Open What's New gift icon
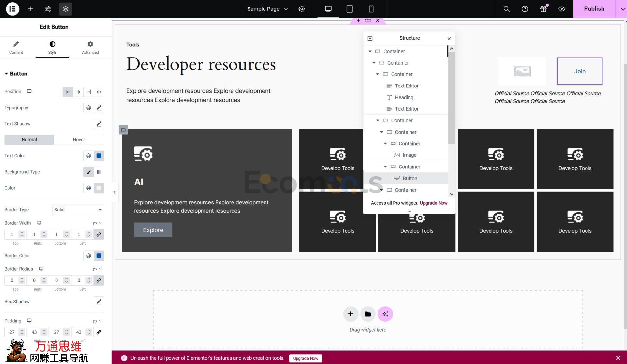 (x=543, y=9)
